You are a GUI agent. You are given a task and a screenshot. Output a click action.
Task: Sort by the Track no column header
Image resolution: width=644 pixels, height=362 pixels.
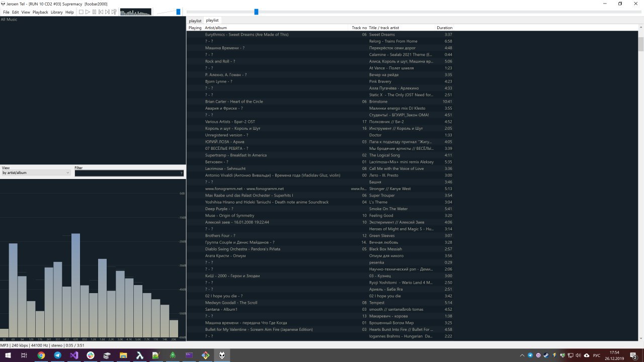pos(359,28)
